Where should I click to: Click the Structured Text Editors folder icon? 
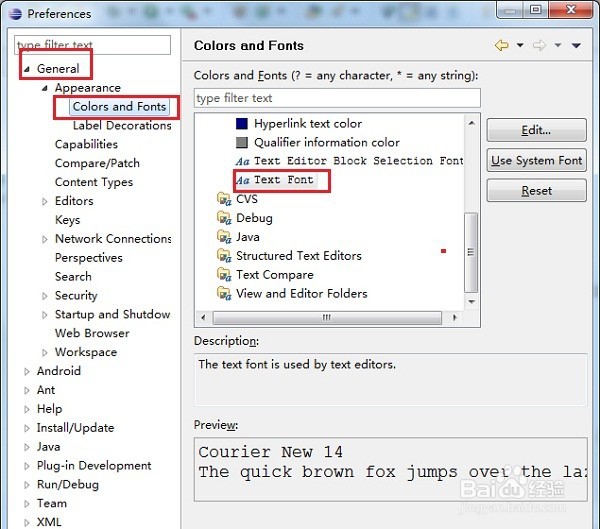(224, 256)
